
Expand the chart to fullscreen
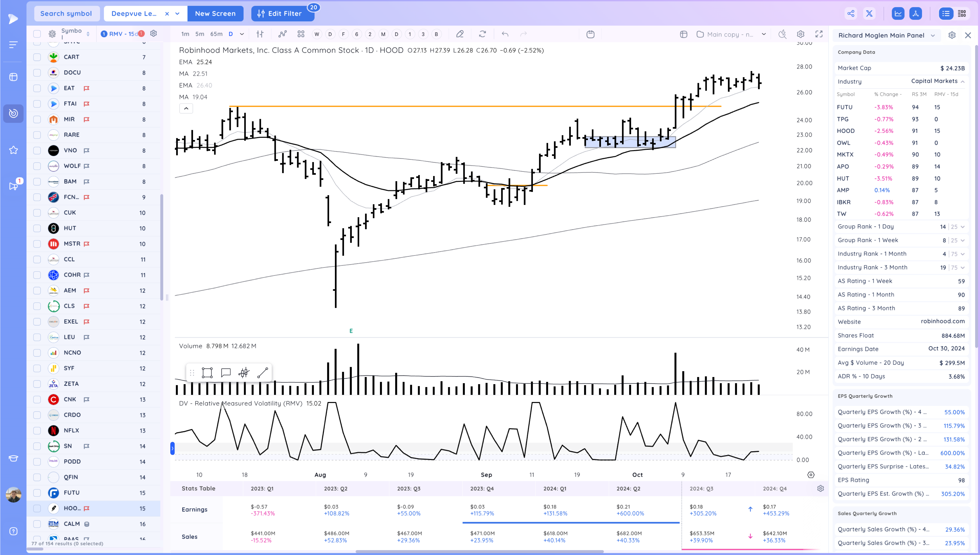(x=819, y=34)
